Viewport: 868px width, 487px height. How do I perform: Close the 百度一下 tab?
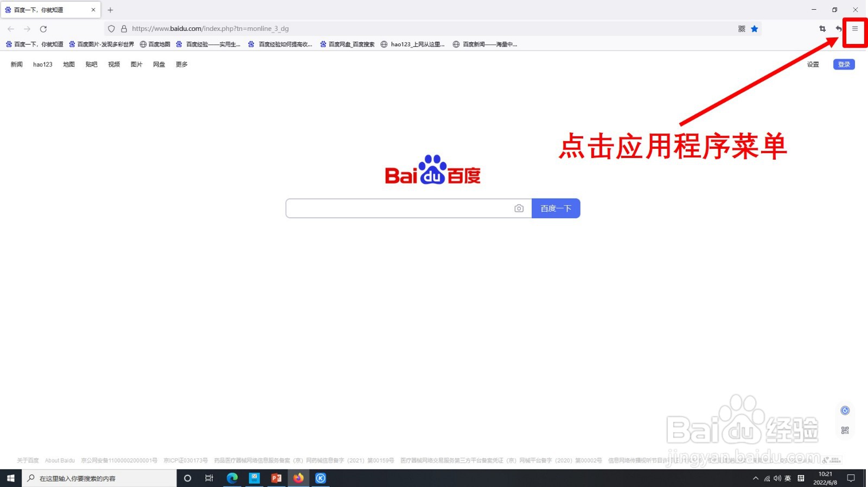pyautogui.click(x=93, y=10)
